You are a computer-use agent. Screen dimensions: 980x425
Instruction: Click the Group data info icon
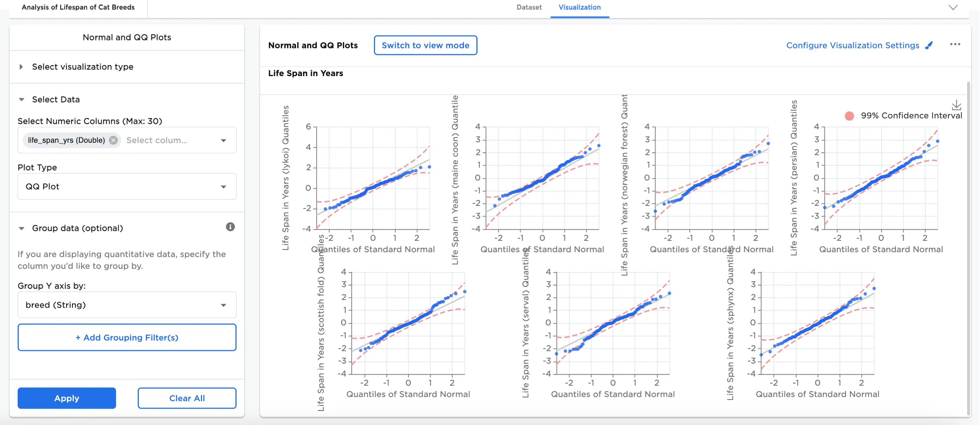(230, 227)
